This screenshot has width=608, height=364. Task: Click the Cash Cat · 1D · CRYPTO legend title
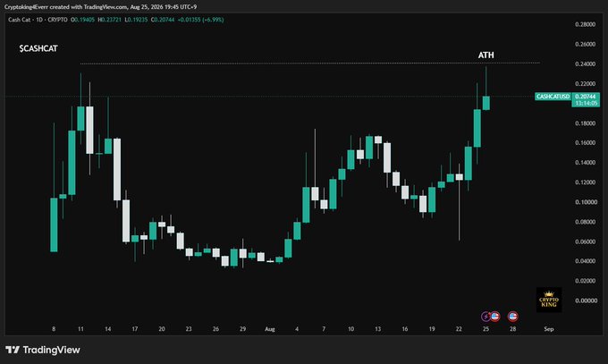coord(38,20)
